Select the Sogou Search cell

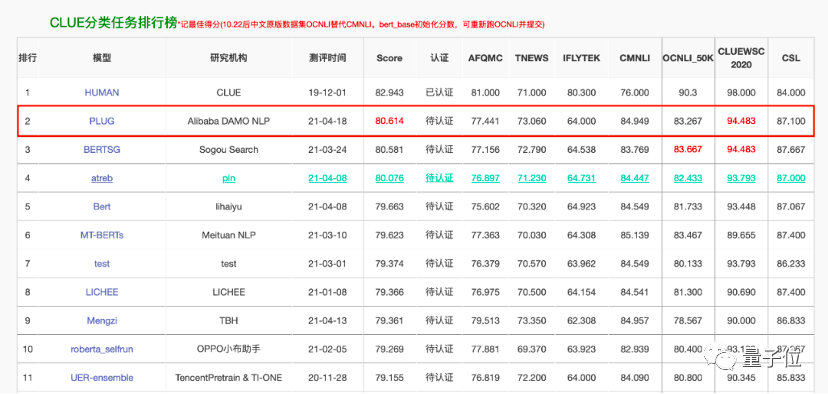pos(229,149)
